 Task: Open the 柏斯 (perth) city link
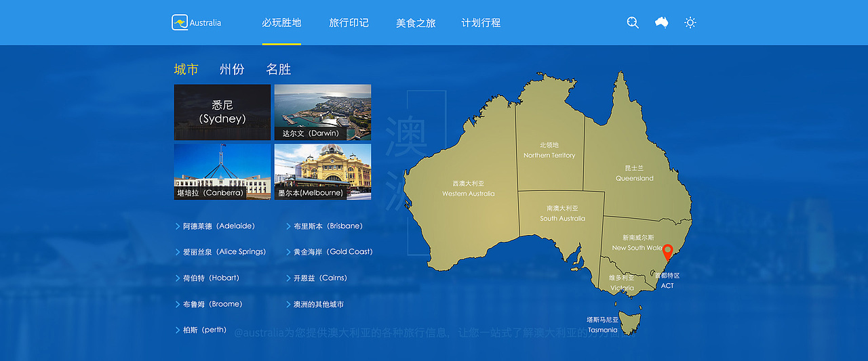click(205, 331)
